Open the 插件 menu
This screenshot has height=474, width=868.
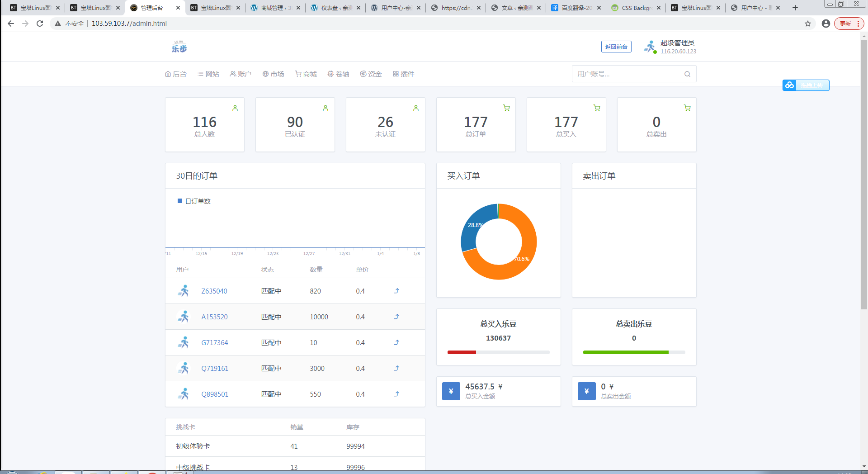coord(404,74)
